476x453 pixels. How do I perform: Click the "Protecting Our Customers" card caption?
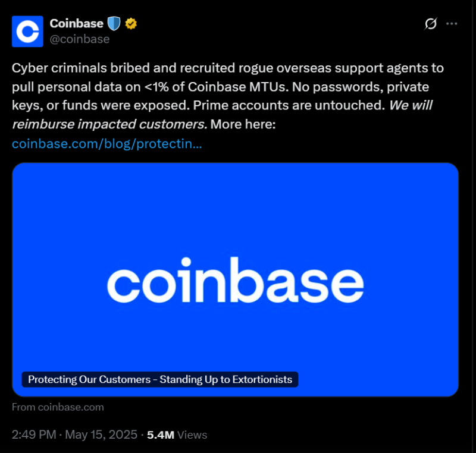click(x=160, y=379)
